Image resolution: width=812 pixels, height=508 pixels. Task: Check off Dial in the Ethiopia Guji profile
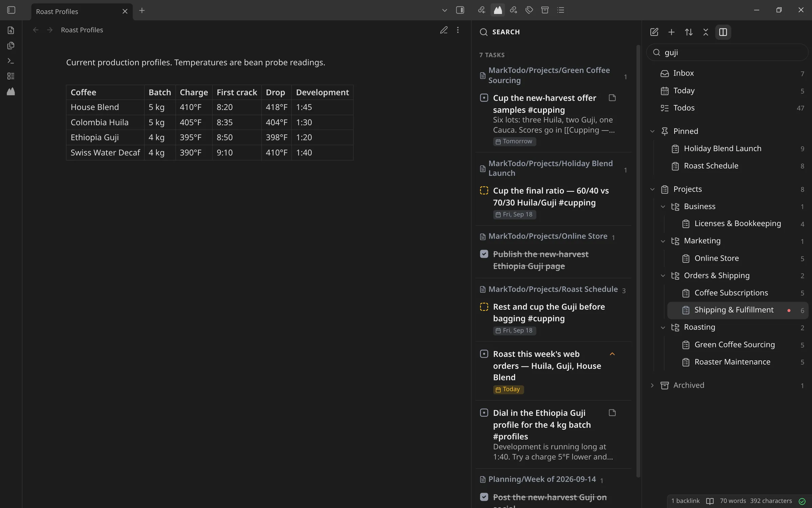(x=484, y=413)
